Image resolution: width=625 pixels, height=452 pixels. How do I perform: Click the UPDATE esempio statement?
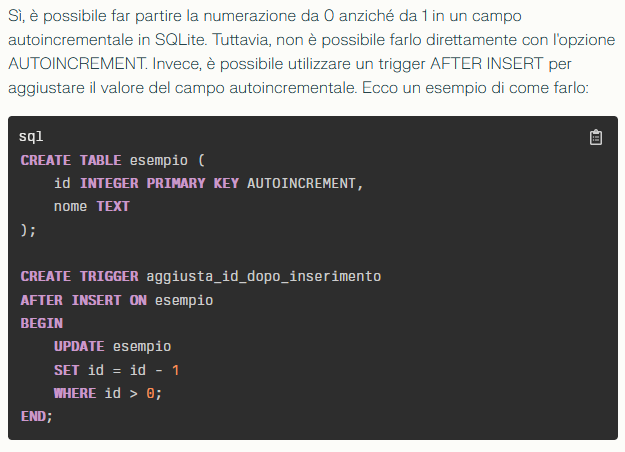pos(112,346)
